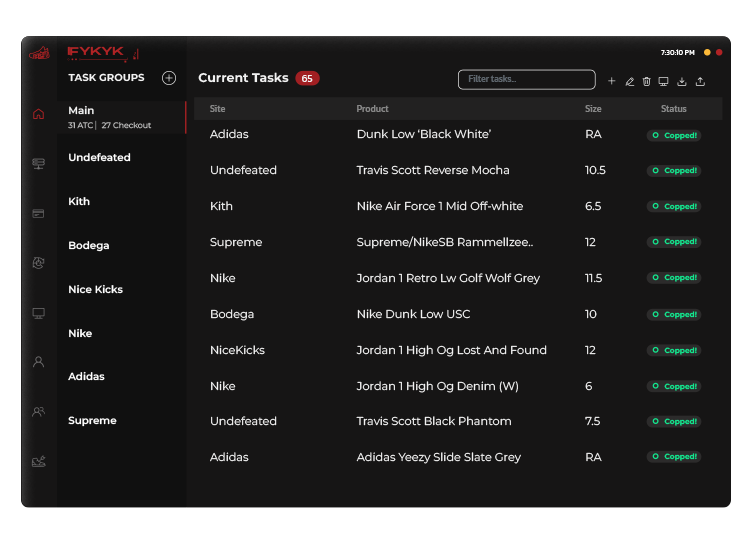Viewport: 750px width, 546px height.
Task: Click Copped! status on Travis Scott Reverse Mocha
Action: [674, 171]
